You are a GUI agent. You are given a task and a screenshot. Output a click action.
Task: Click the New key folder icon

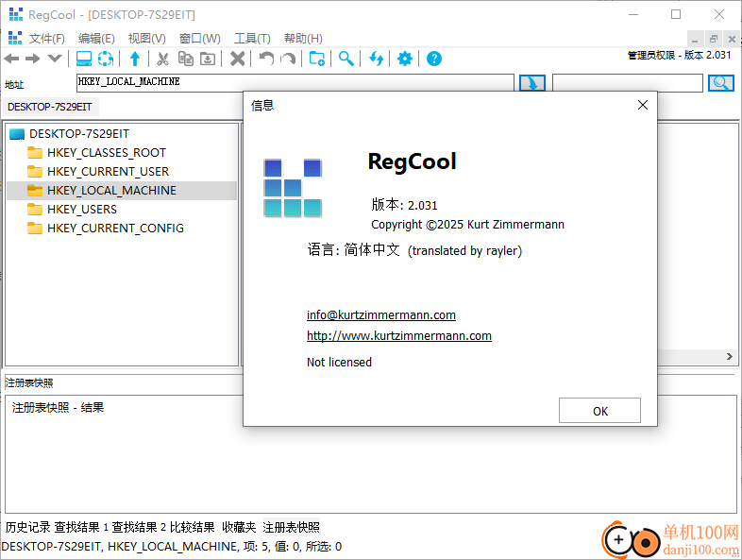(x=317, y=59)
